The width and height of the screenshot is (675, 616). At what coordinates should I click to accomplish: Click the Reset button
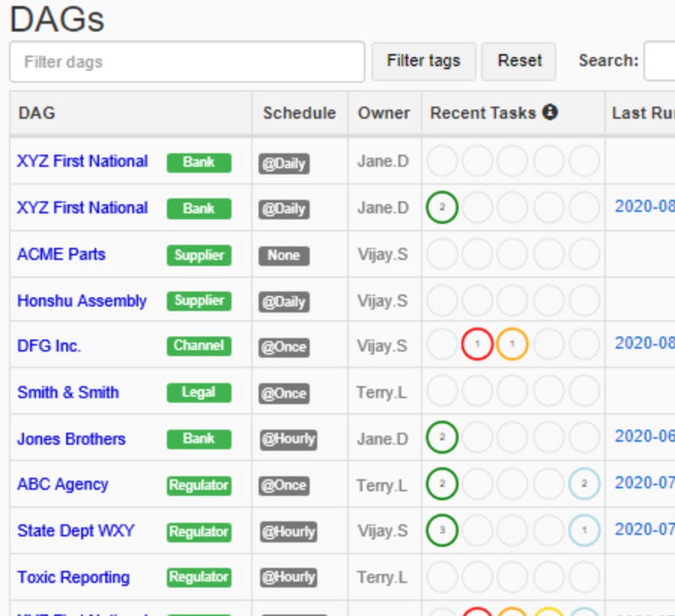[519, 61]
